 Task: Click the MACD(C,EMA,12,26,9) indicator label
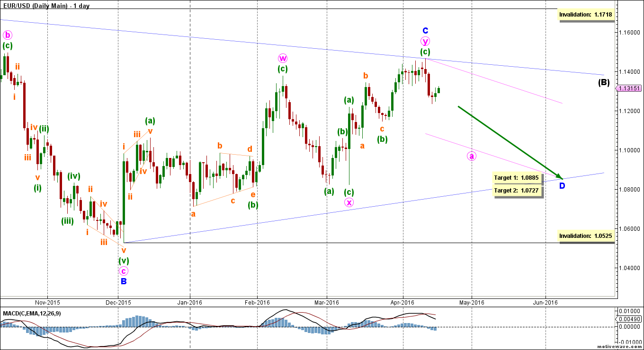tap(31, 313)
